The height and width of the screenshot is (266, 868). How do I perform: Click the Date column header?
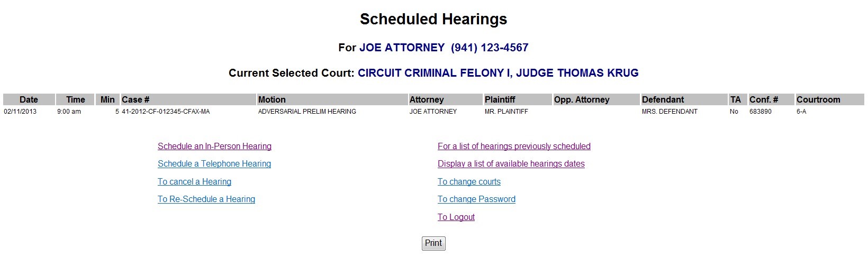point(29,99)
